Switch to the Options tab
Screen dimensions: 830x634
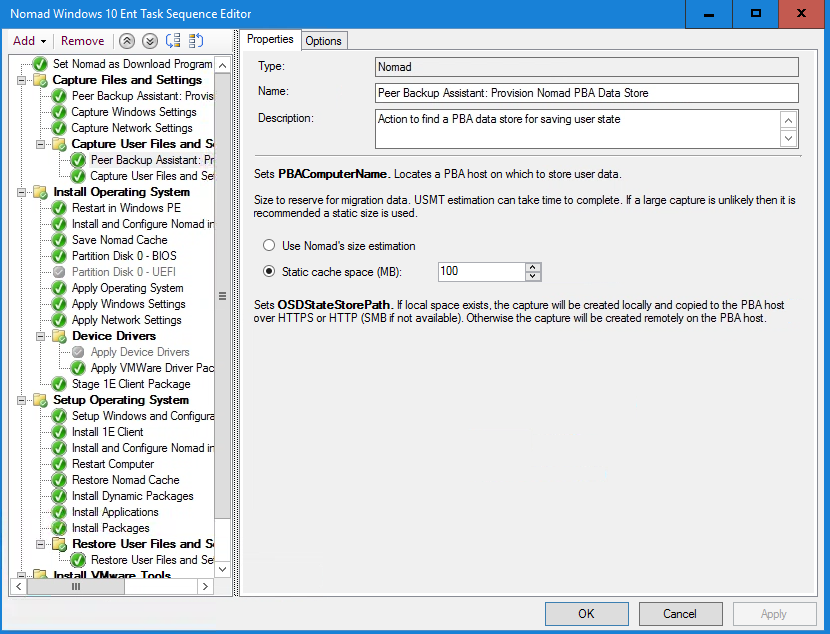pyautogui.click(x=324, y=40)
